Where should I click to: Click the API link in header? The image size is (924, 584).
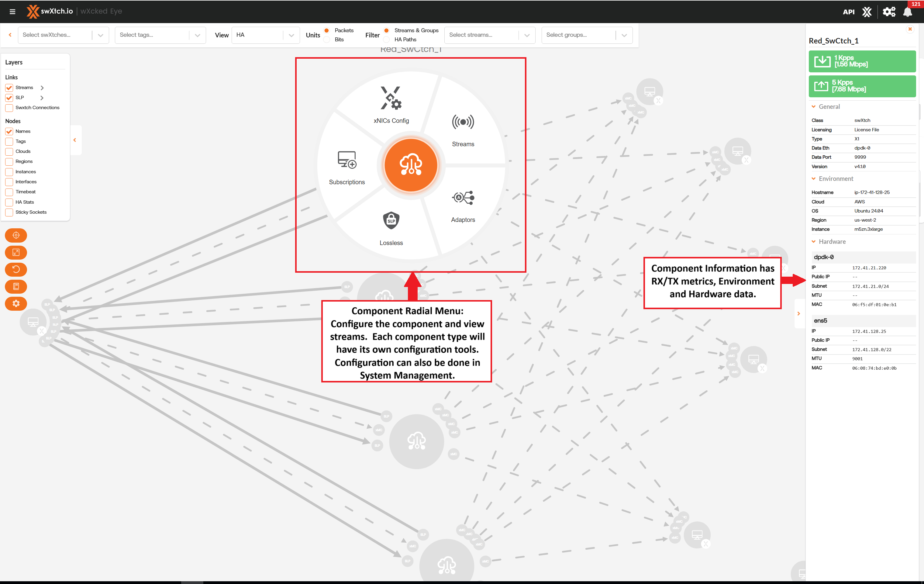[848, 12]
